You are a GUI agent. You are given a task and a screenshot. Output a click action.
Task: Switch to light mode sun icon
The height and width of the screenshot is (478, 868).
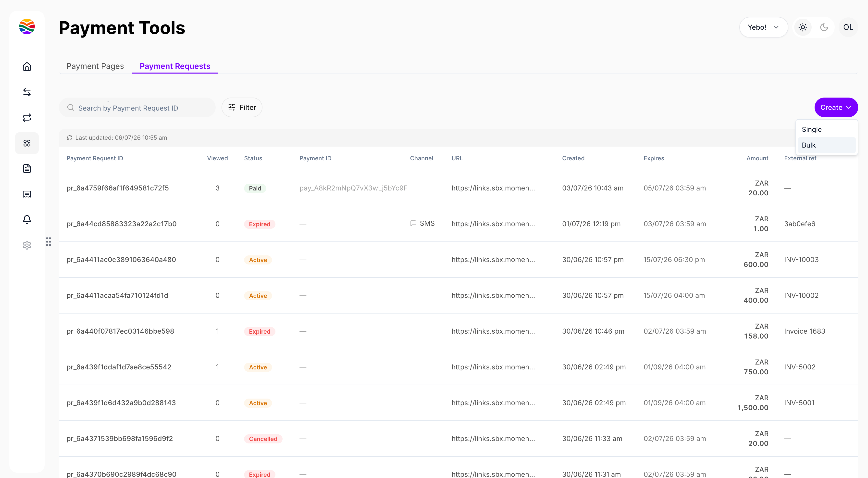coord(803,27)
